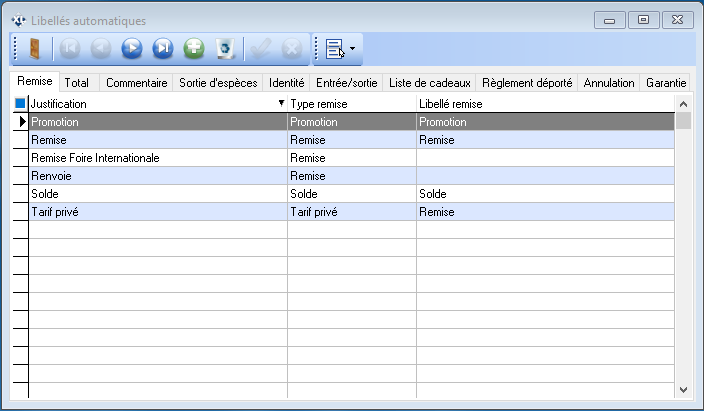704x411 pixels.
Task: Click the exit door icon
Action: click(34, 48)
